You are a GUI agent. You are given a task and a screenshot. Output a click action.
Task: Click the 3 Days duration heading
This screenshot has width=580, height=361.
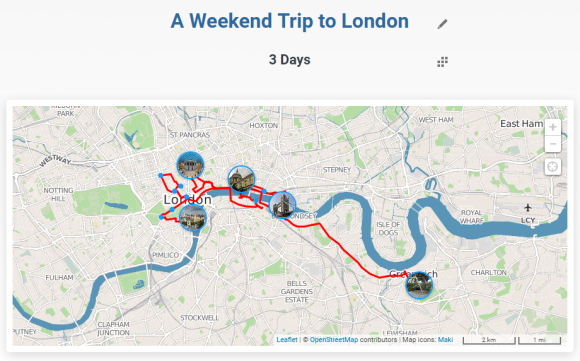click(x=290, y=60)
